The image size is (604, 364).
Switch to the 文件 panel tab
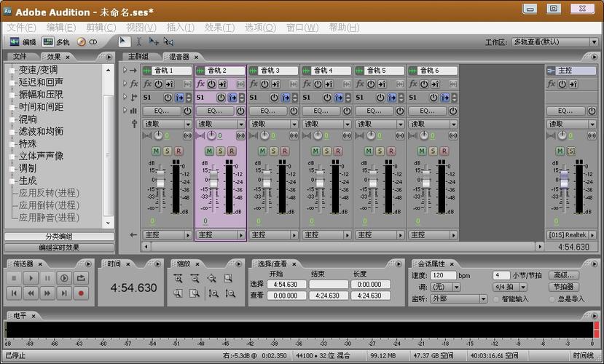(x=20, y=57)
